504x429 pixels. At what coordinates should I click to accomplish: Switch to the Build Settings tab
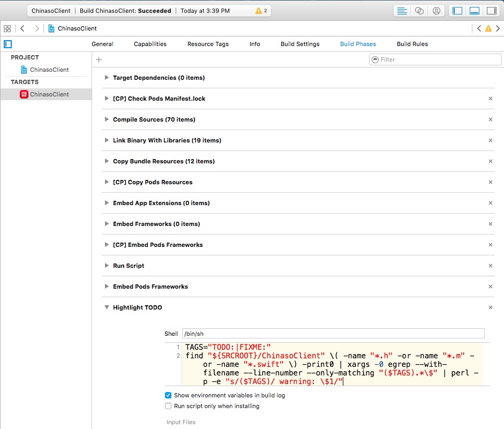[299, 44]
